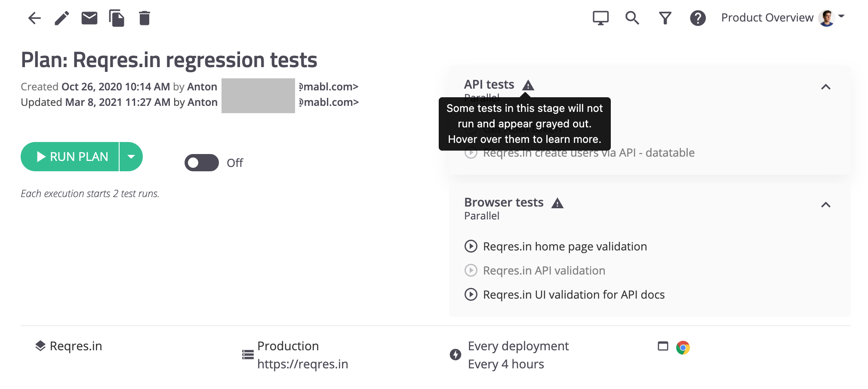Click play icon for create users via API test
The image size is (868, 389).
pyautogui.click(x=471, y=153)
